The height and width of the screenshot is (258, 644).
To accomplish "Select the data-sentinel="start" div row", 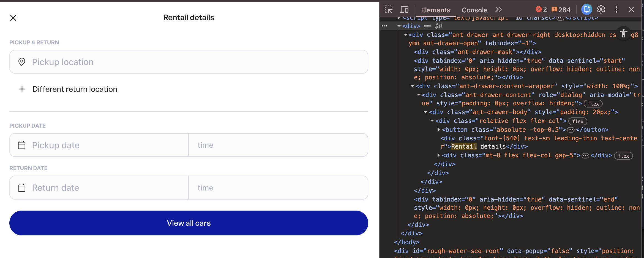I will pos(526,69).
